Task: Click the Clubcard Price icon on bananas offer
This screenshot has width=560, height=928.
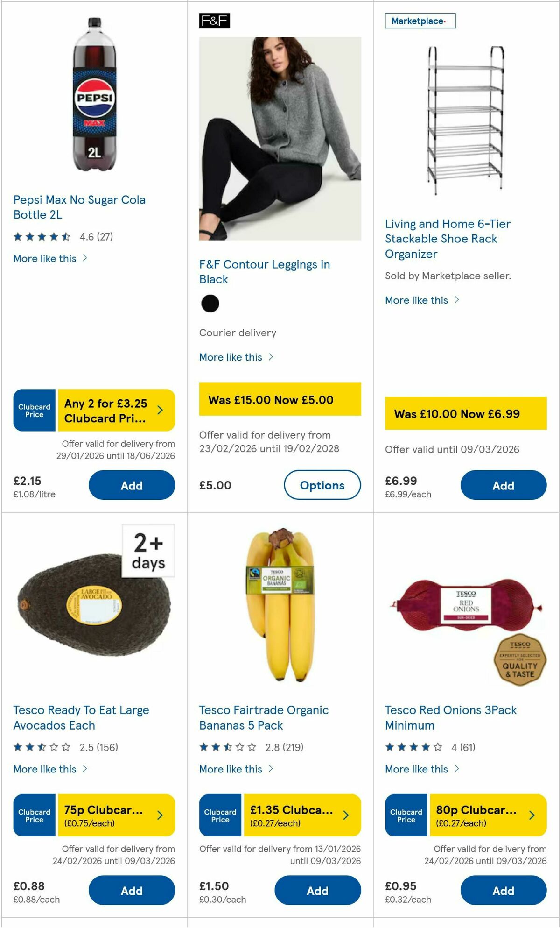Action: pyautogui.click(x=220, y=815)
